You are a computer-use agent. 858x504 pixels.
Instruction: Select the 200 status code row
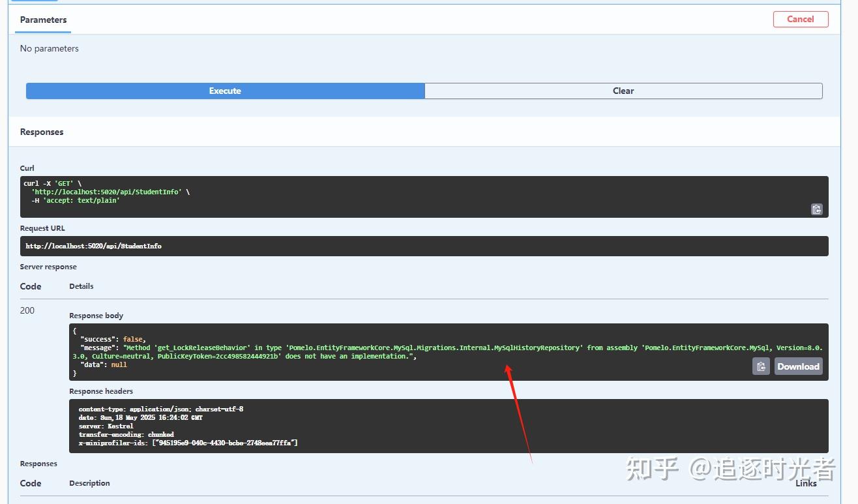click(x=27, y=310)
